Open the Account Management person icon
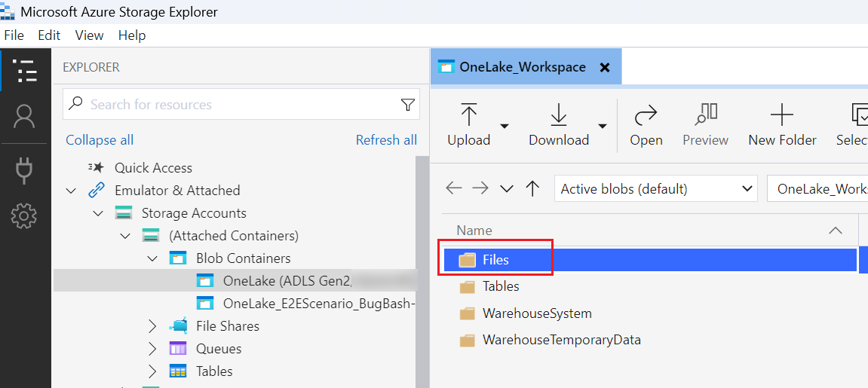The width and height of the screenshot is (868, 388). coord(25,117)
